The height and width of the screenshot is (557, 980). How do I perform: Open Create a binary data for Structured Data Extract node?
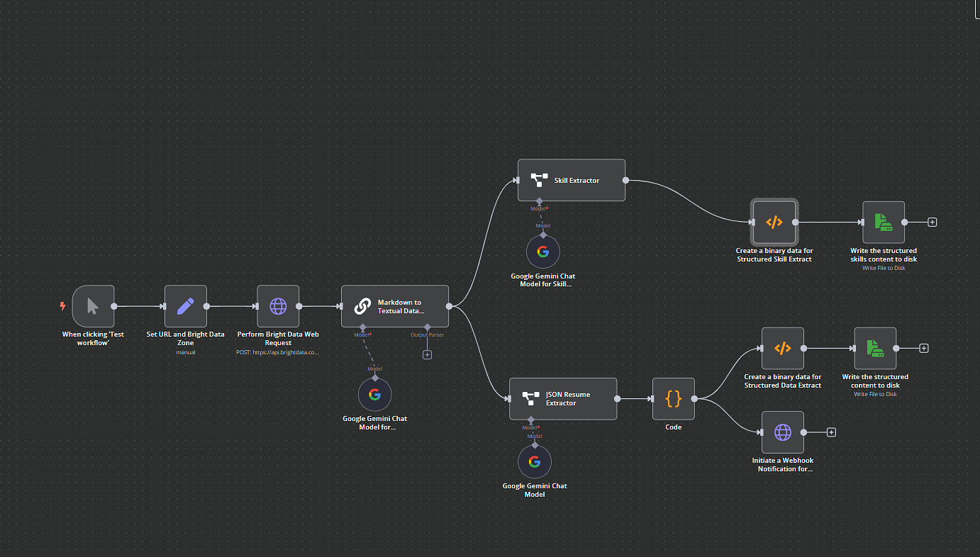point(782,348)
